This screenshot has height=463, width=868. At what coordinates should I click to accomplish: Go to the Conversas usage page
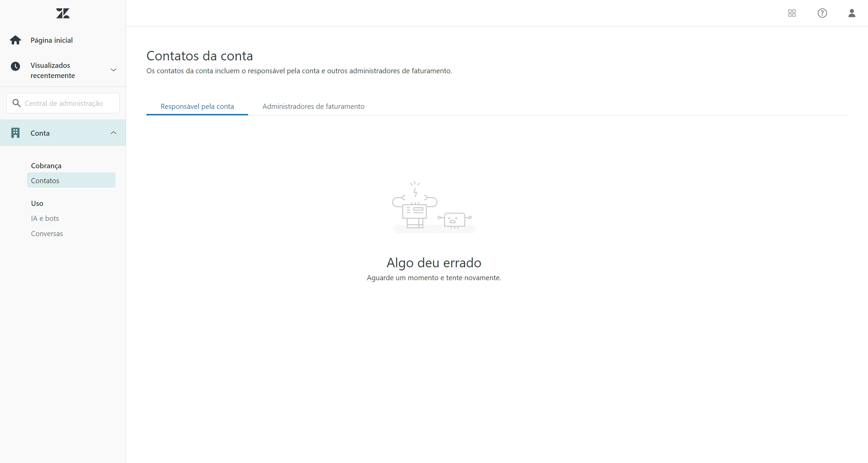pos(47,234)
